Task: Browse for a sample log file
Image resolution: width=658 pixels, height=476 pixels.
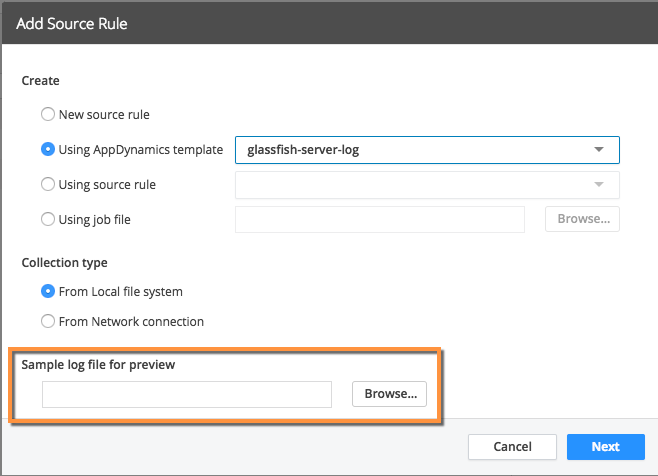Action: click(389, 394)
